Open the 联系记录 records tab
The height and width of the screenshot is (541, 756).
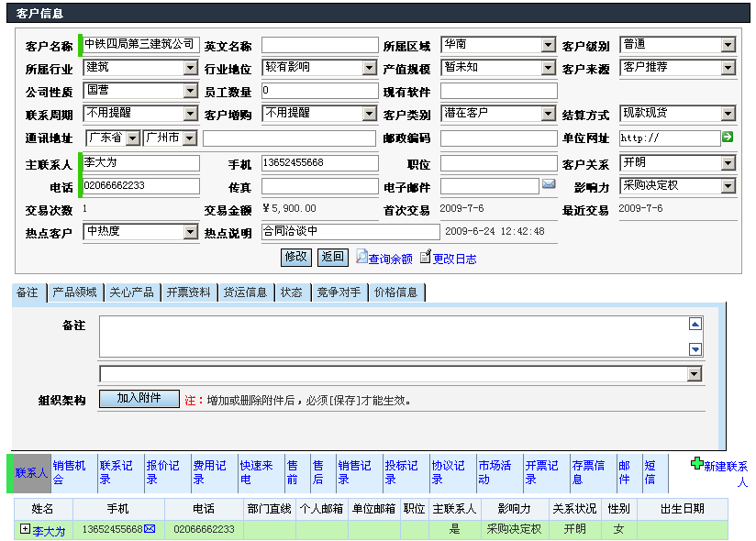[121, 472]
